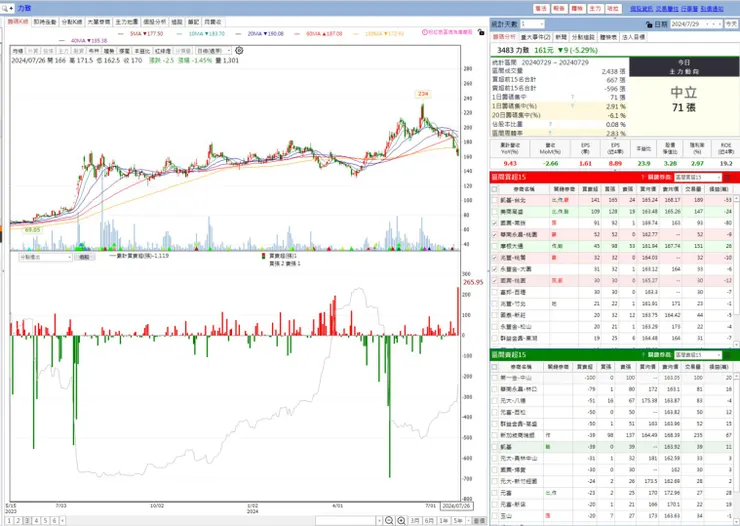Click the green icon at the right end of the sell list header

click(727, 355)
